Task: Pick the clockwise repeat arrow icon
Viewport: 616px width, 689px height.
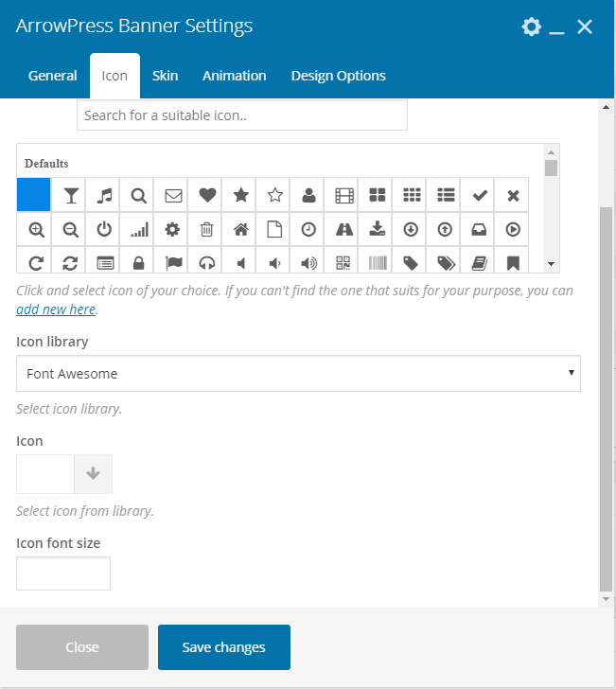Action: (36, 263)
